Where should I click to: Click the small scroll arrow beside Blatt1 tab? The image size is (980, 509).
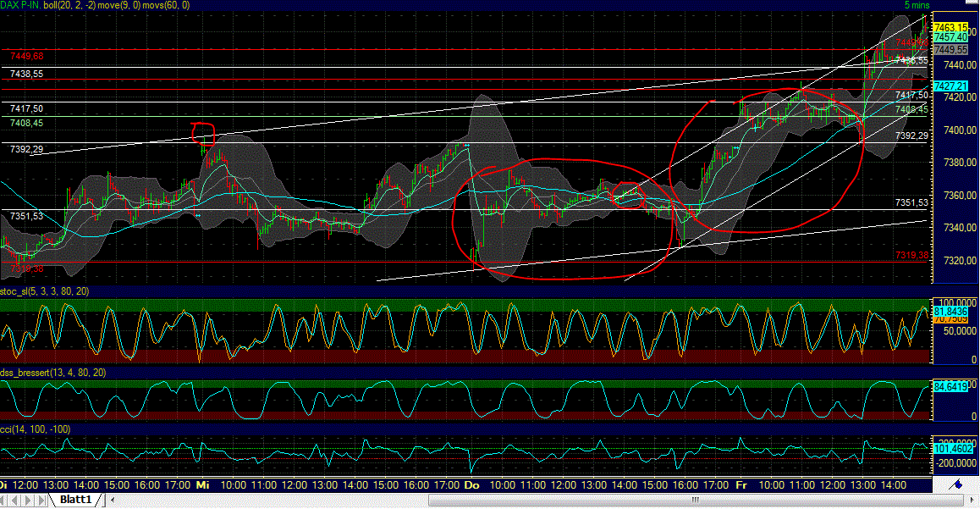pos(112,500)
